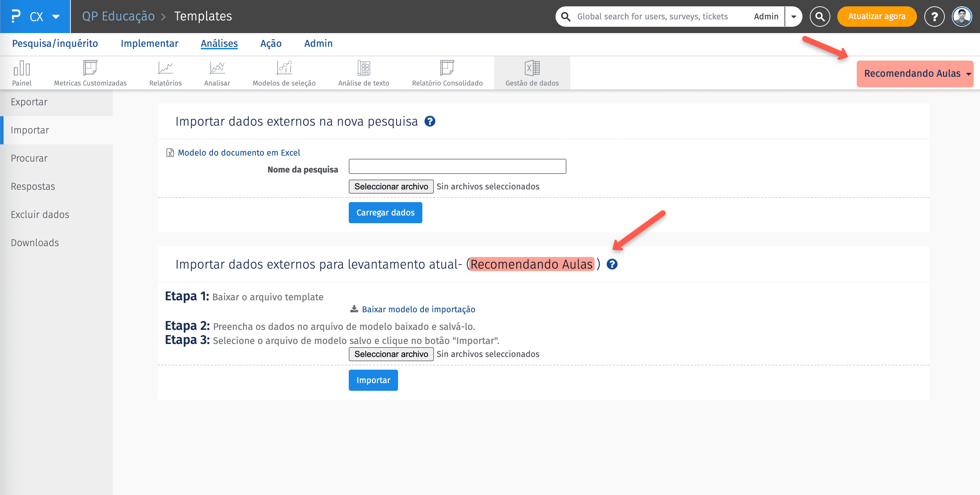This screenshot has width=980, height=495.
Task: Click the Carregar dados button
Action: [385, 213]
